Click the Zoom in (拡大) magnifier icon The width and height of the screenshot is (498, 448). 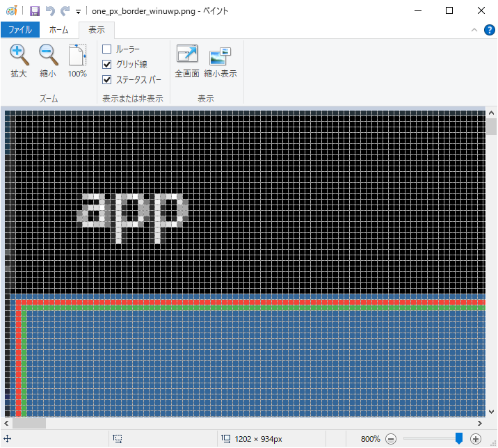[19, 54]
